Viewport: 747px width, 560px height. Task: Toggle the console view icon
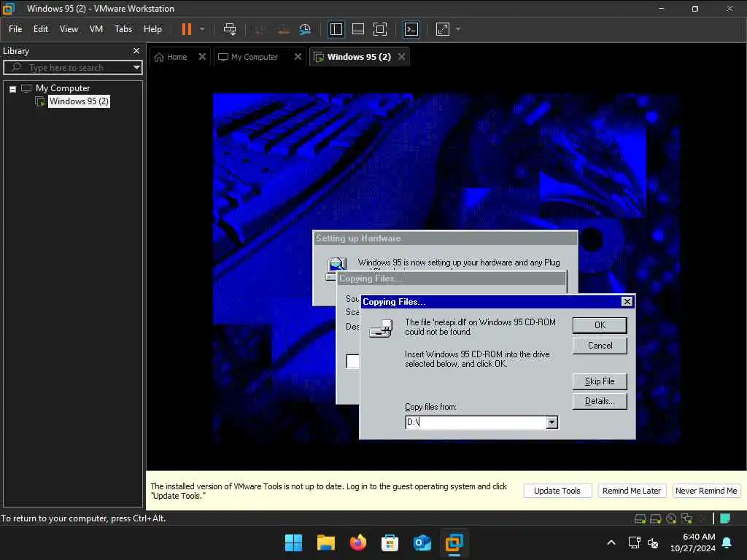(x=411, y=29)
